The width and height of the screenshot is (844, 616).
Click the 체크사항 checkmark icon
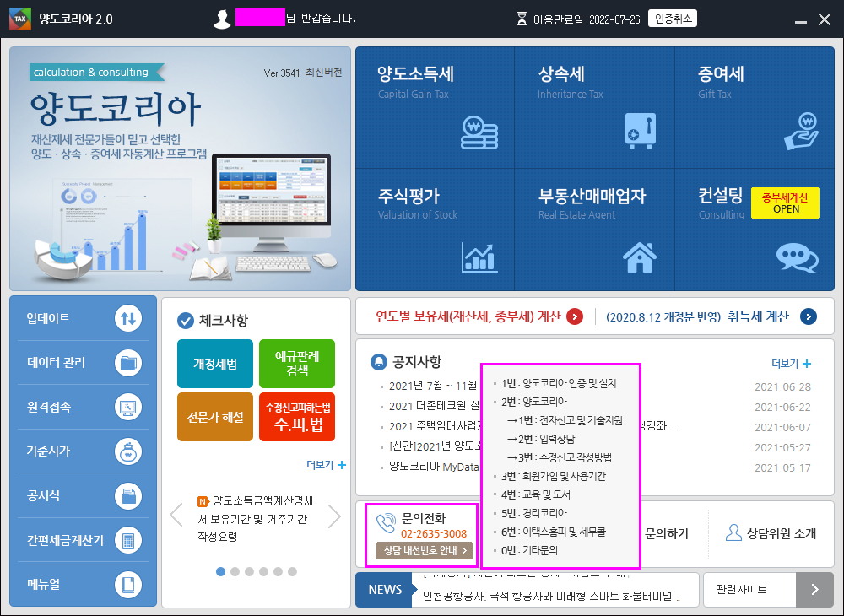coord(185,321)
